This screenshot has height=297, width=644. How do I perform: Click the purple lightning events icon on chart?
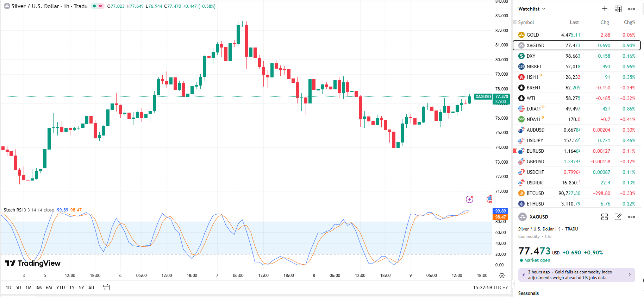click(x=469, y=200)
